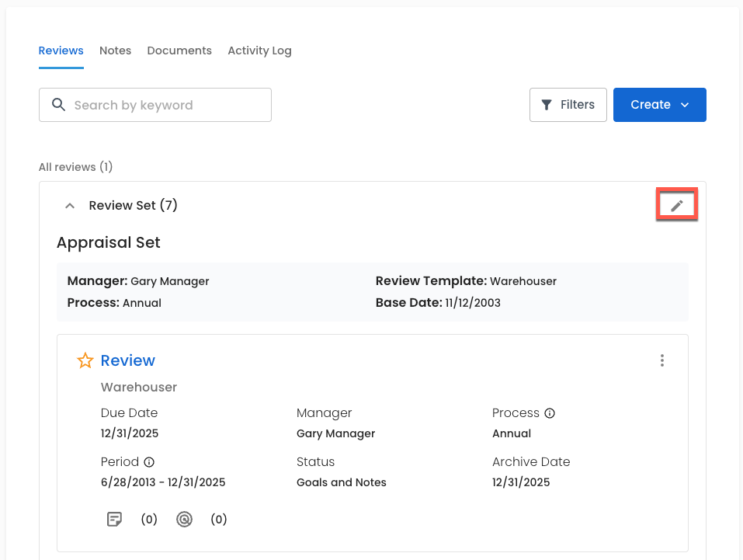Click the notes count next to note icon

pyautogui.click(x=149, y=520)
